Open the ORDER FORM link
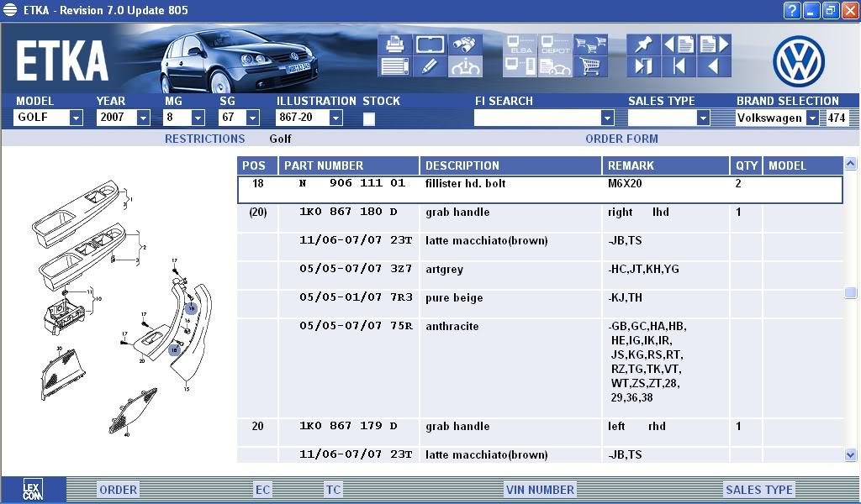The width and height of the screenshot is (861, 504). [x=621, y=139]
